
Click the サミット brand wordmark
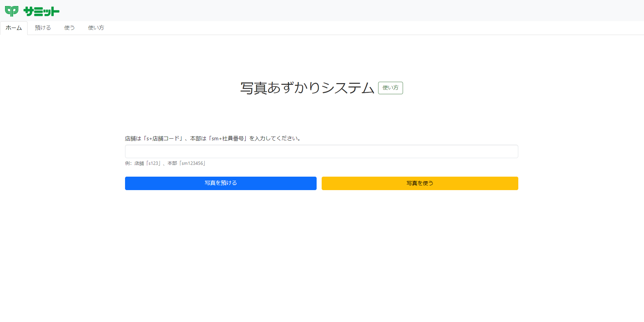pyautogui.click(x=41, y=11)
